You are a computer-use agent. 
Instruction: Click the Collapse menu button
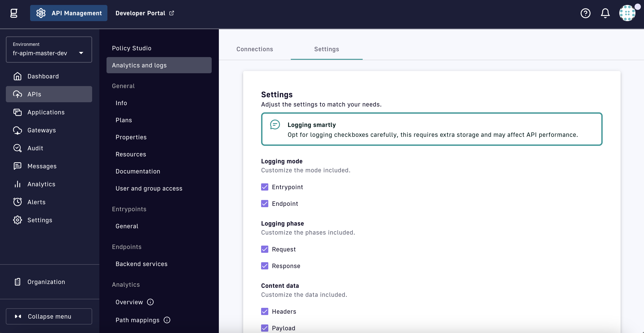pos(49,317)
